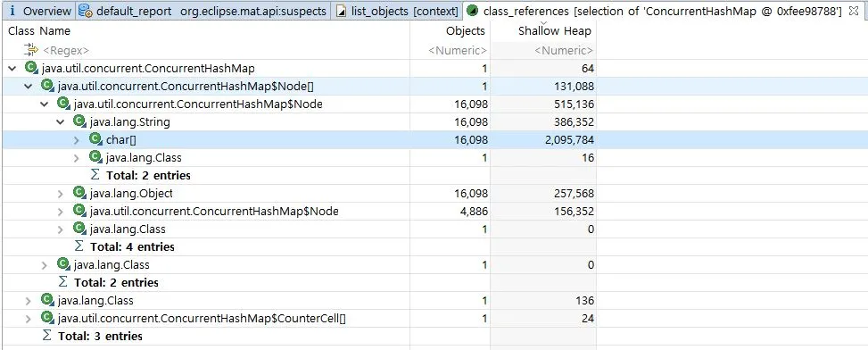Select the char[] row label

[x=120, y=140]
